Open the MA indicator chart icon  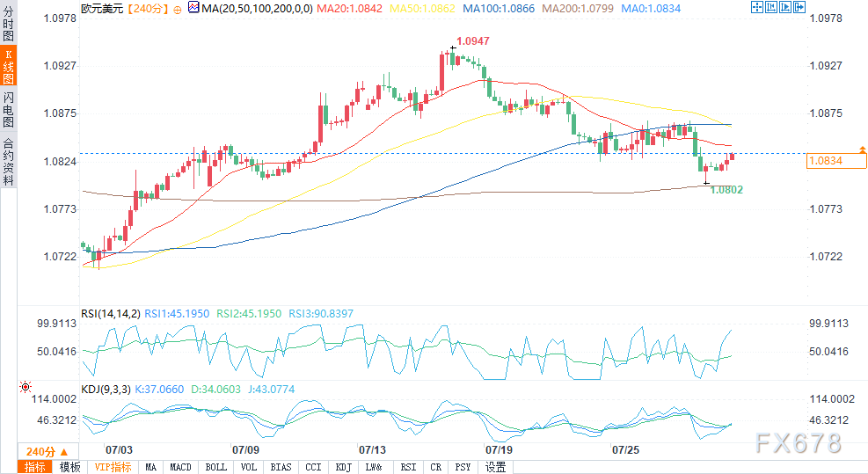coord(193,8)
